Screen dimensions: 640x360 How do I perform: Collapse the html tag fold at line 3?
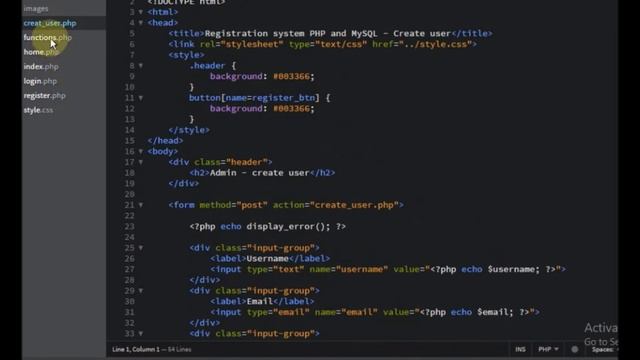pos(141,12)
